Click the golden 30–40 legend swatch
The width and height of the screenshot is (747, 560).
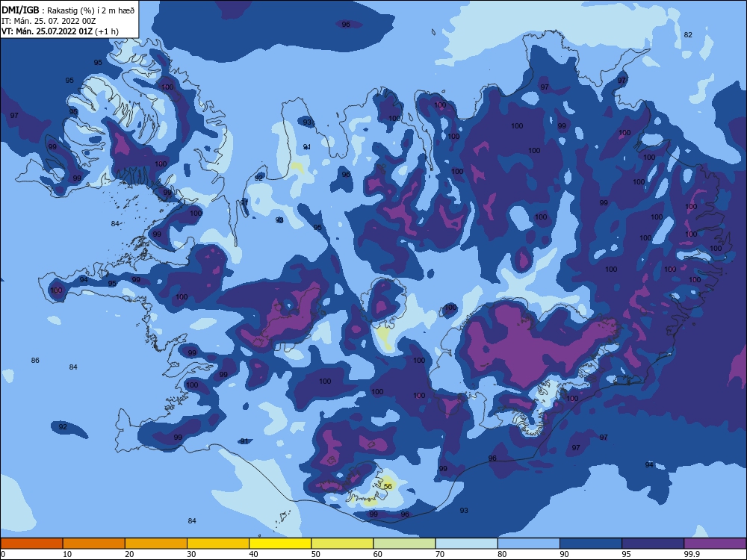pyautogui.click(x=218, y=544)
